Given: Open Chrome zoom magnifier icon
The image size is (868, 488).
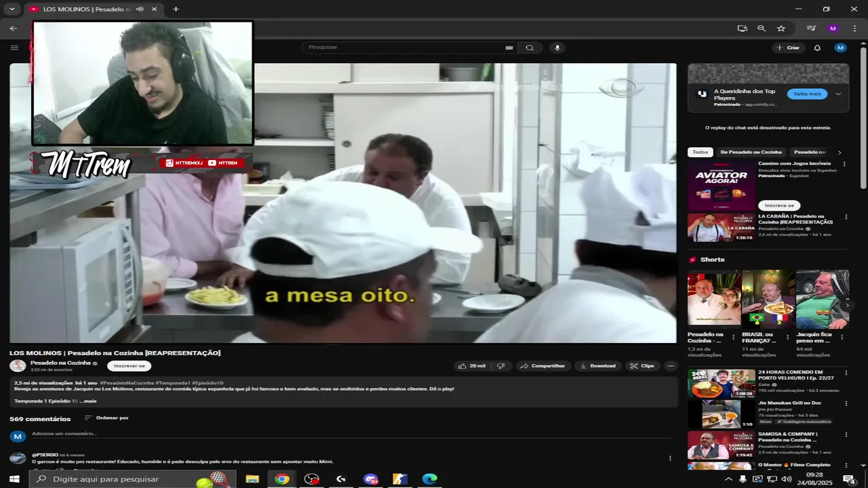Looking at the screenshot, I should click(x=762, y=28).
